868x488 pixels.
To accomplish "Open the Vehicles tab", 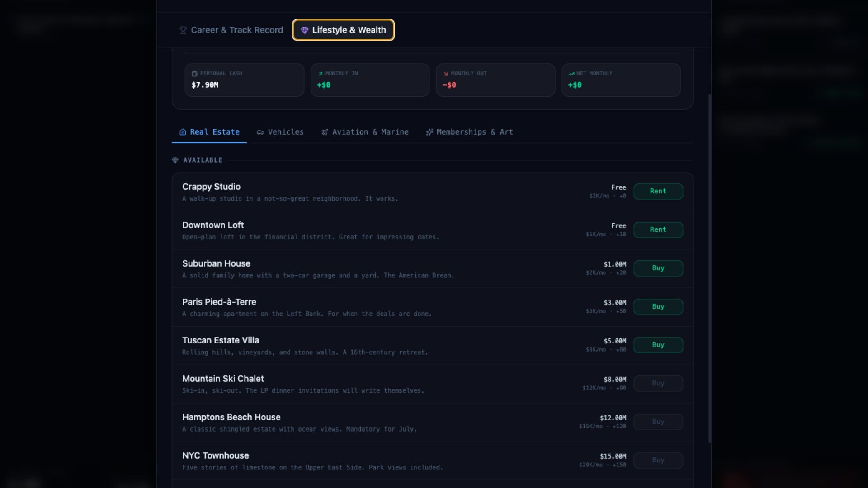I will (280, 132).
